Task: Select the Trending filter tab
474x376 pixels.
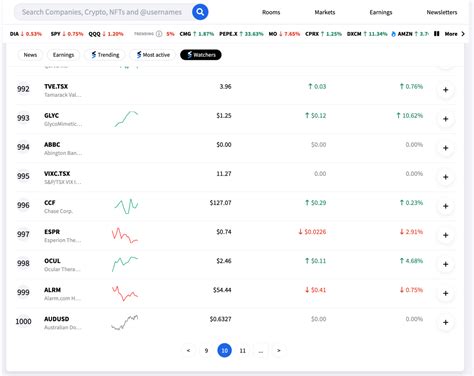Action: click(x=105, y=55)
